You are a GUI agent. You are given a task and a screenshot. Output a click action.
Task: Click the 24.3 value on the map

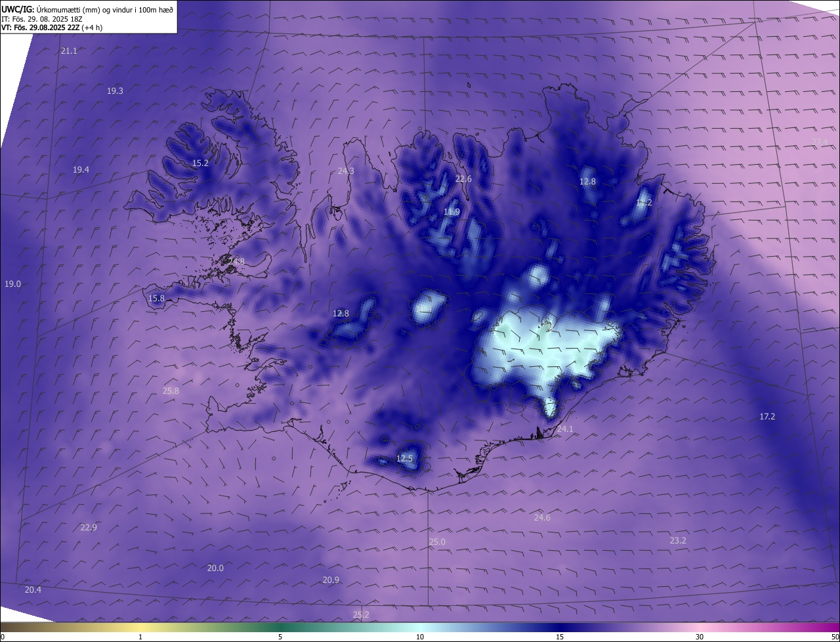(346, 171)
